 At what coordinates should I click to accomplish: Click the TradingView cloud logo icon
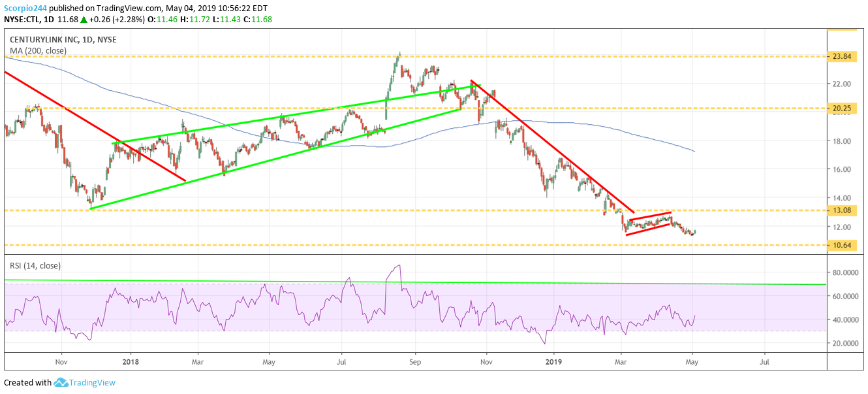[x=61, y=382]
